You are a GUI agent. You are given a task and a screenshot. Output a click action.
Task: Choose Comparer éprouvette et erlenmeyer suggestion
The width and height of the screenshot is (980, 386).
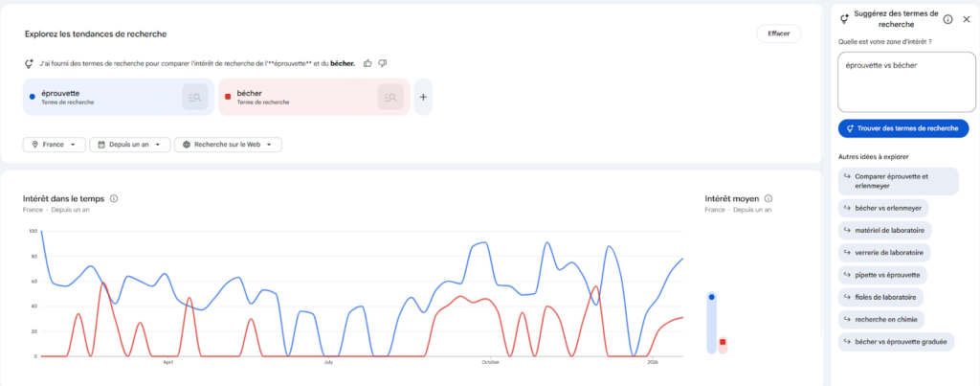pos(898,181)
